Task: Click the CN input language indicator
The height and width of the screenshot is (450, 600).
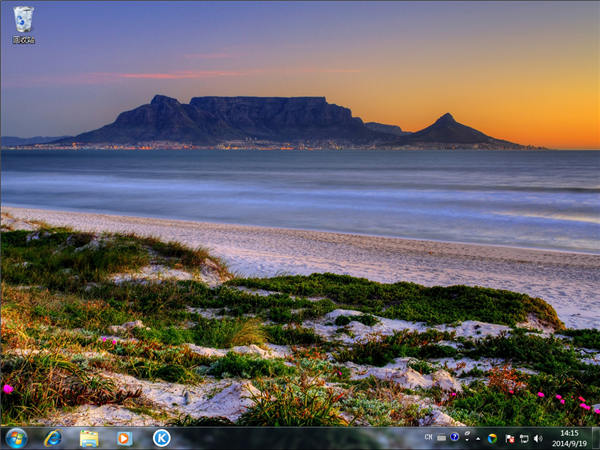Action: [428, 438]
